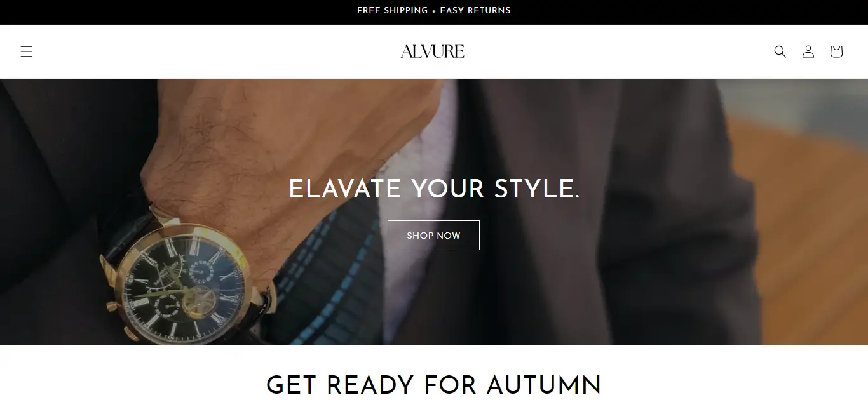Viewport: 868px width, 407px height.
Task: Open the account login icon
Action: (808, 51)
